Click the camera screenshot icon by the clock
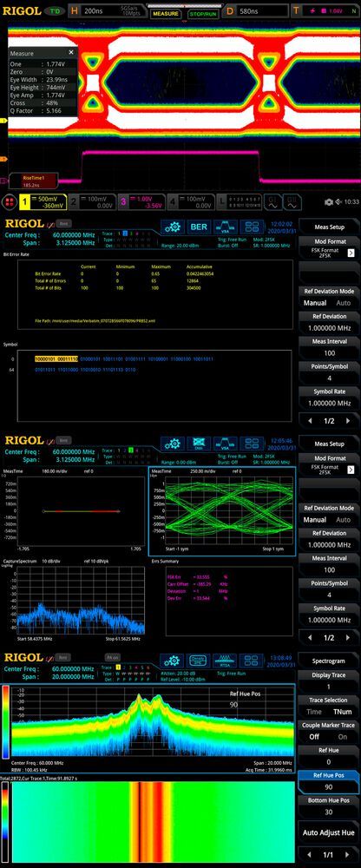Screen dimensions: 361x868 328,202
